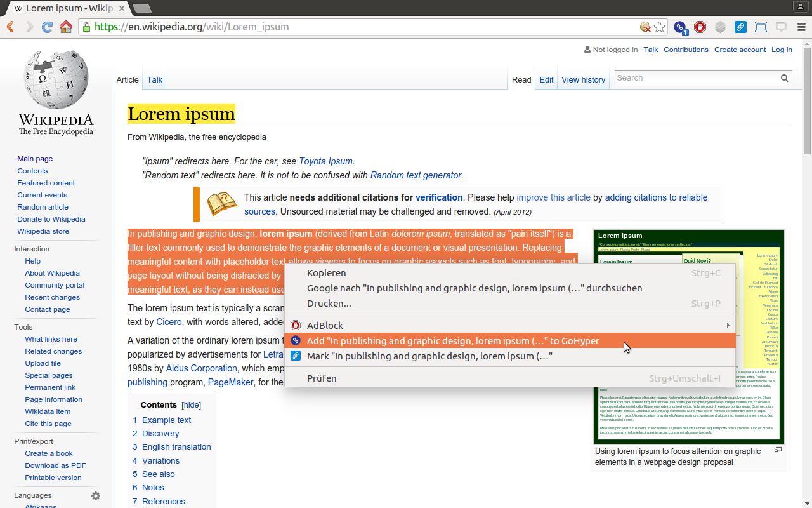Click the browser forward arrow
The height and width of the screenshot is (508, 812).
click(29, 27)
